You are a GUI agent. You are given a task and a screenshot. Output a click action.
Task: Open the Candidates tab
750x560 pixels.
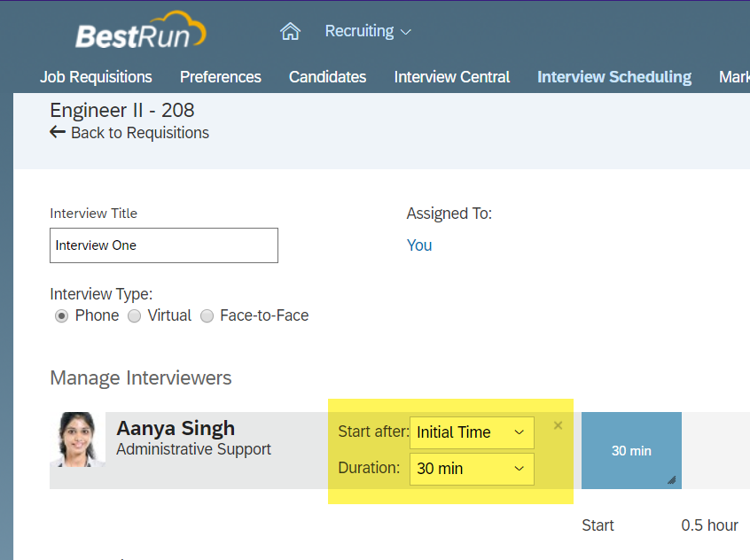(328, 77)
